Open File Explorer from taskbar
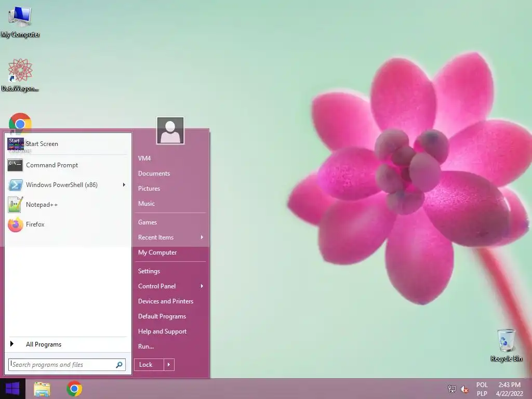Screen dimensions: 532x399 click(x=42, y=389)
